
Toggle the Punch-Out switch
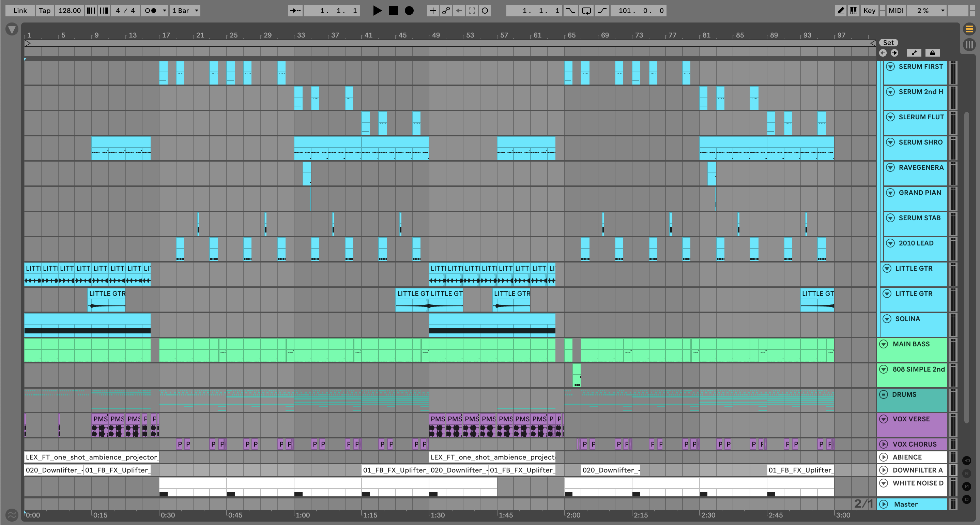pyautogui.click(x=602, y=11)
